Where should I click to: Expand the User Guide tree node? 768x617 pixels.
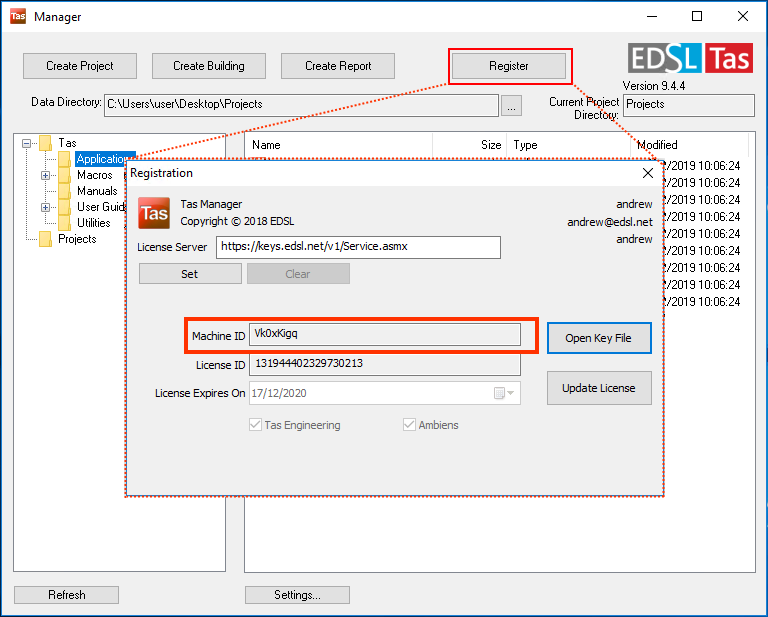tap(45, 207)
